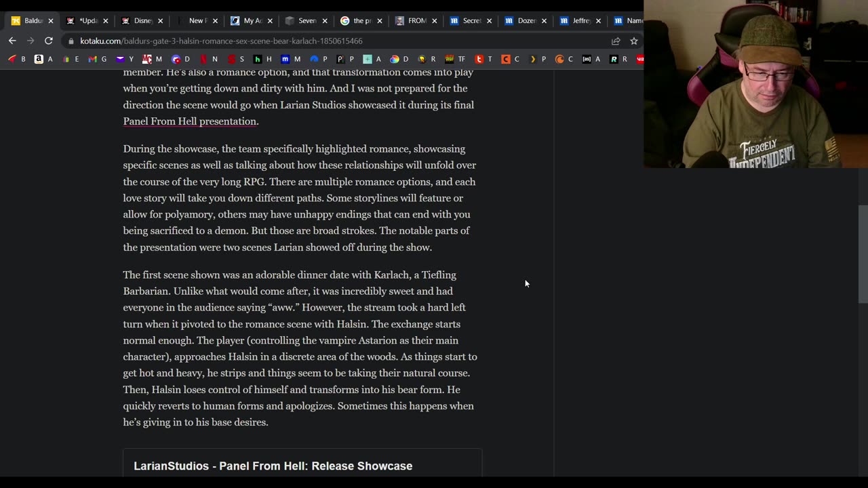The width and height of the screenshot is (868, 488).
Task: Open the Gmail bookmark labeled G
Action: tap(98, 59)
